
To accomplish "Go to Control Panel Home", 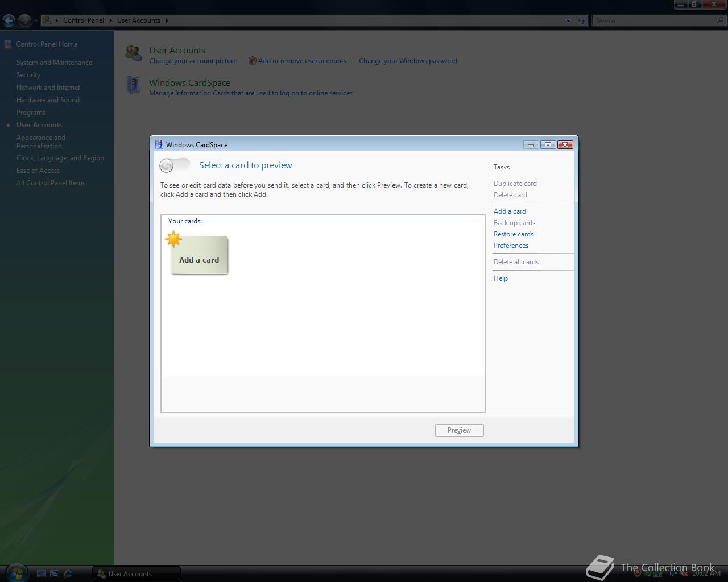I will click(47, 44).
